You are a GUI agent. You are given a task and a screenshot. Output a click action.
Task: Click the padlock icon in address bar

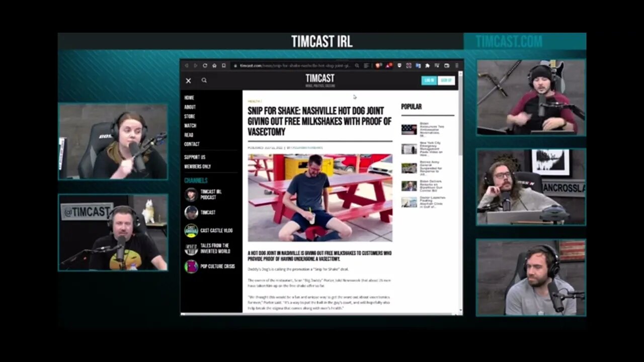pyautogui.click(x=235, y=65)
